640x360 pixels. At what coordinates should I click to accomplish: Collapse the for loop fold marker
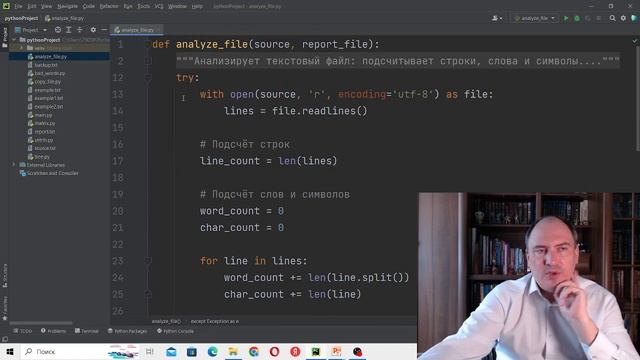tap(148, 261)
